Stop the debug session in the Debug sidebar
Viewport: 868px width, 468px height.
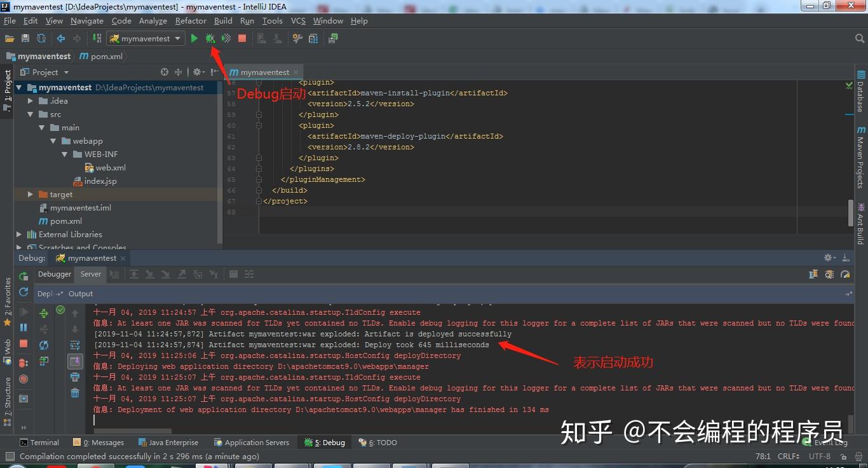coord(24,343)
